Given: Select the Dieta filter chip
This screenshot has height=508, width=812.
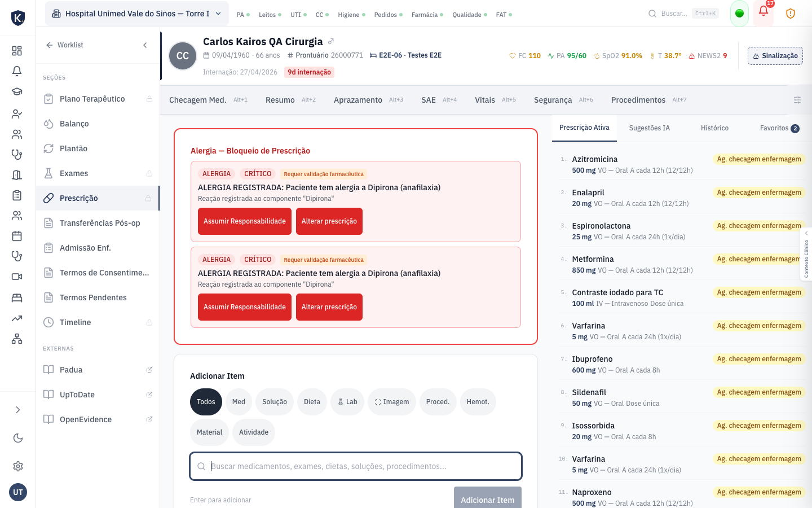Looking at the screenshot, I should pos(312,402).
